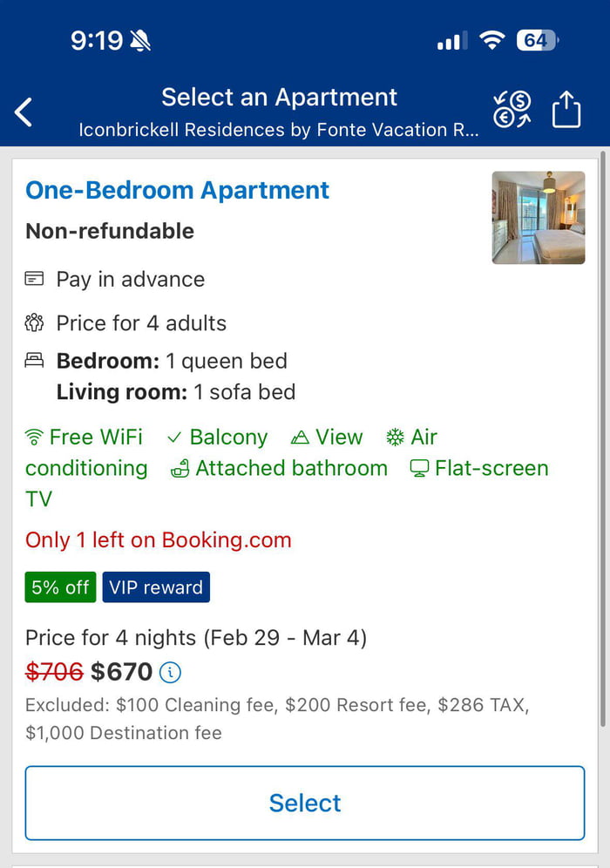Tap the 5% off badge
This screenshot has width=610, height=868.
(x=60, y=587)
